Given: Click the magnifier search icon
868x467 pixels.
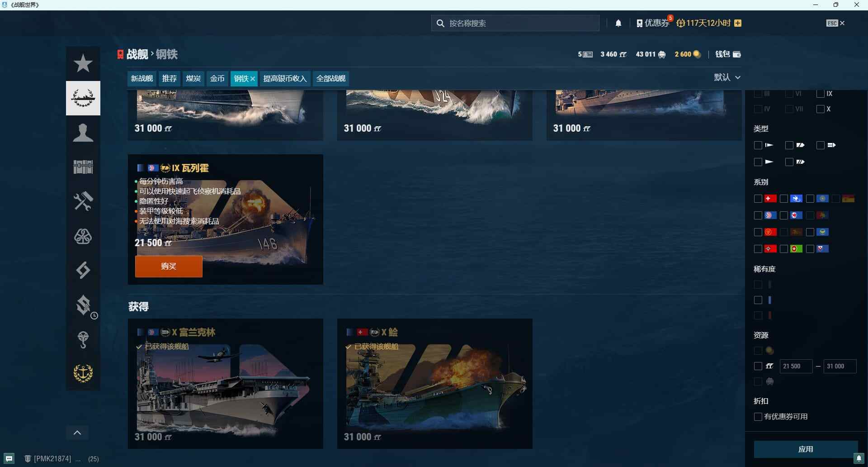Looking at the screenshot, I should pyautogui.click(x=440, y=23).
